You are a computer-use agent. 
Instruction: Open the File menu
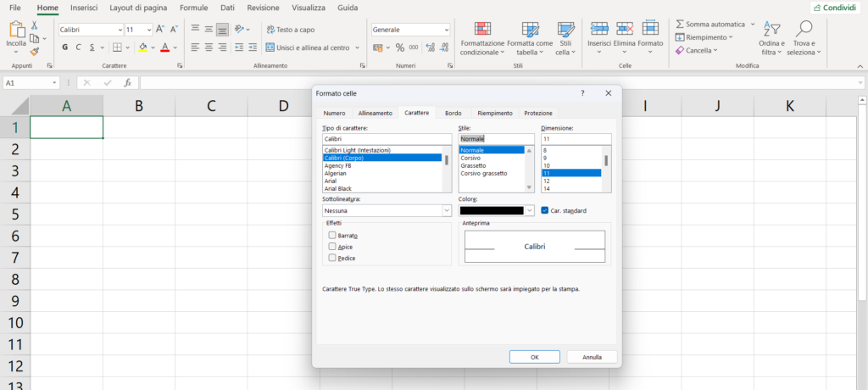[15, 8]
